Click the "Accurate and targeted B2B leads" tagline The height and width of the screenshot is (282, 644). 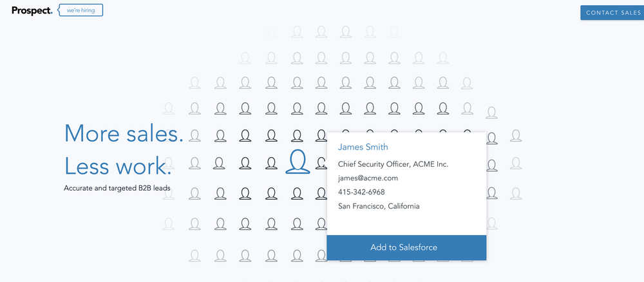point(117,189)
